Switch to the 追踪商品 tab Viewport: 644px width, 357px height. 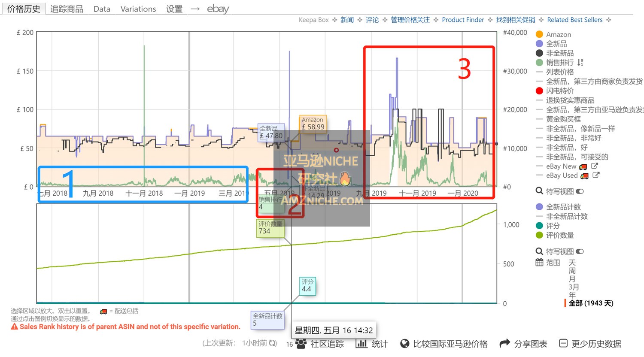pyautogui.click(x=67, y=9)
